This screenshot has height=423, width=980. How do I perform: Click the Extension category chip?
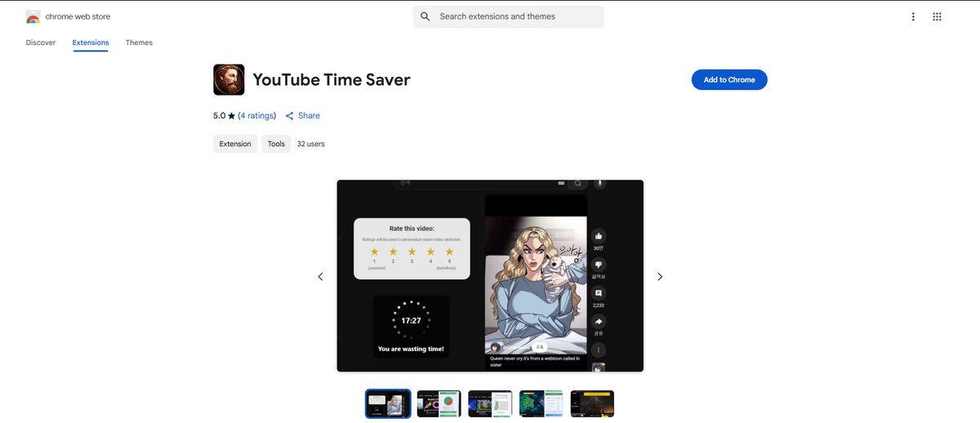tap(235, 144)
